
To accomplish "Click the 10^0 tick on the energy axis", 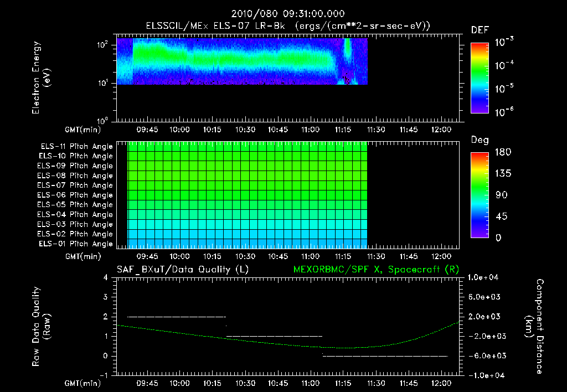I will 102,121.
